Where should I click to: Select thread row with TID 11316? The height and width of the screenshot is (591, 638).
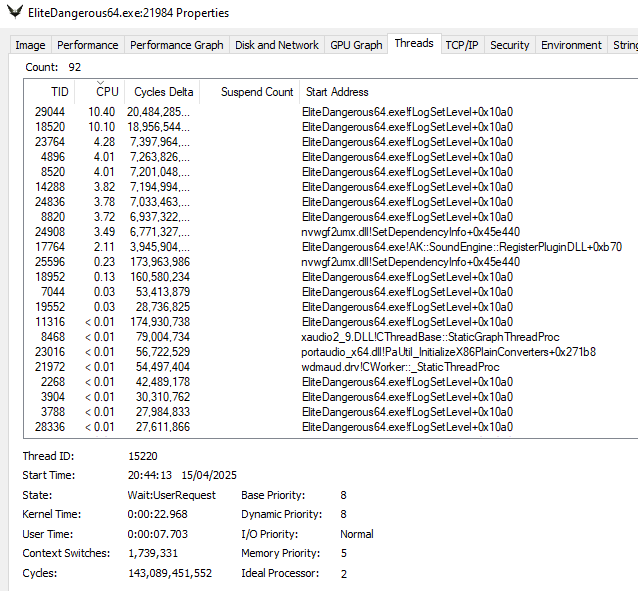(x=330, y=322)
